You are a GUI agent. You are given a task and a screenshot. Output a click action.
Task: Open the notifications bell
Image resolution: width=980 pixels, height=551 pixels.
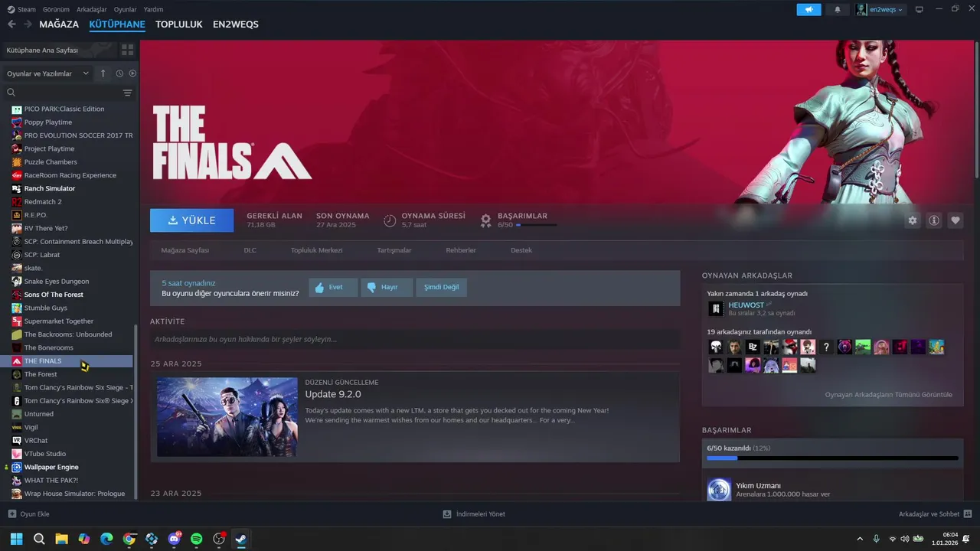coord(837,9)
